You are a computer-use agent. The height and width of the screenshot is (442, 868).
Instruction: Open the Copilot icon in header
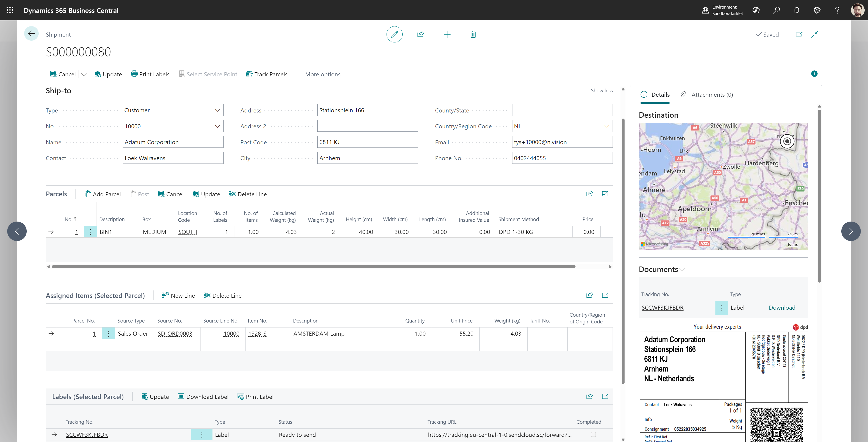pos(756,10)
